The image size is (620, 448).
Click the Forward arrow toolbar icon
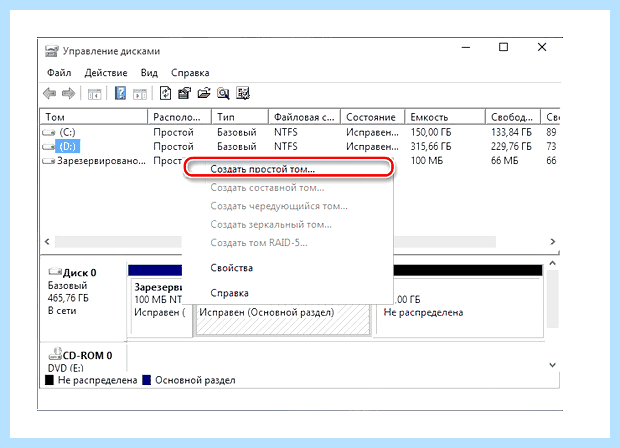pos(69,94)
